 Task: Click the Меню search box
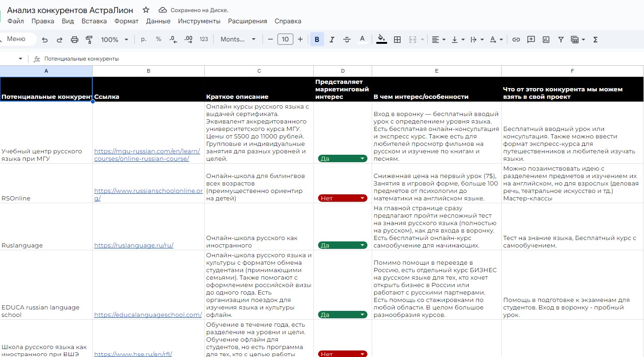(17, 39)
